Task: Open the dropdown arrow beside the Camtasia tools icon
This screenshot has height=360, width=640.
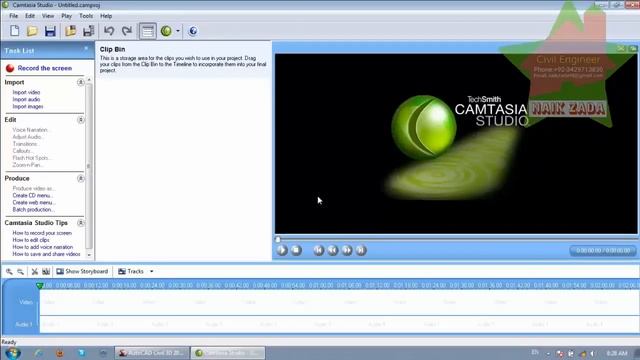Action: (x=178, y=31)
